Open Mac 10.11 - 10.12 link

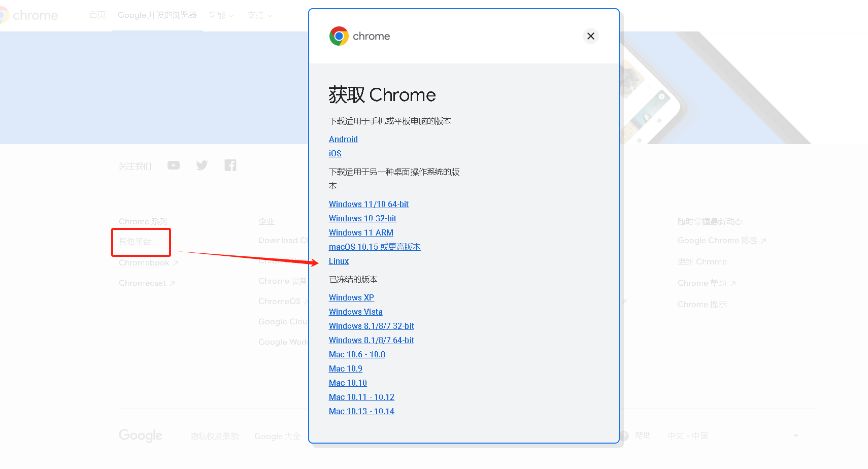pos(361,397)
